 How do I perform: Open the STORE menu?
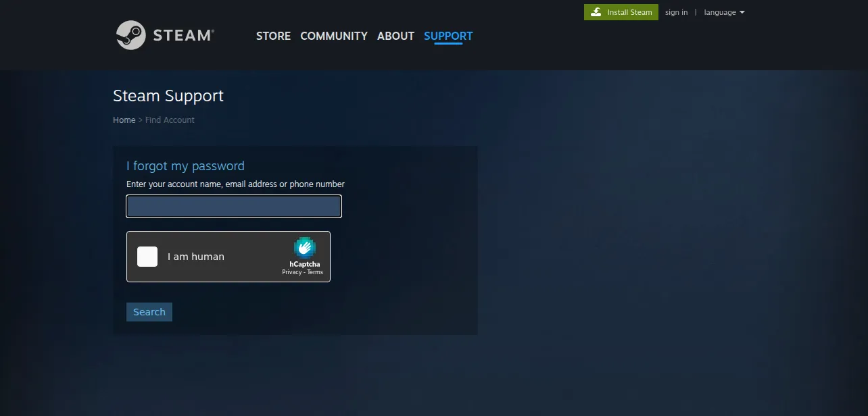(273, 36)
